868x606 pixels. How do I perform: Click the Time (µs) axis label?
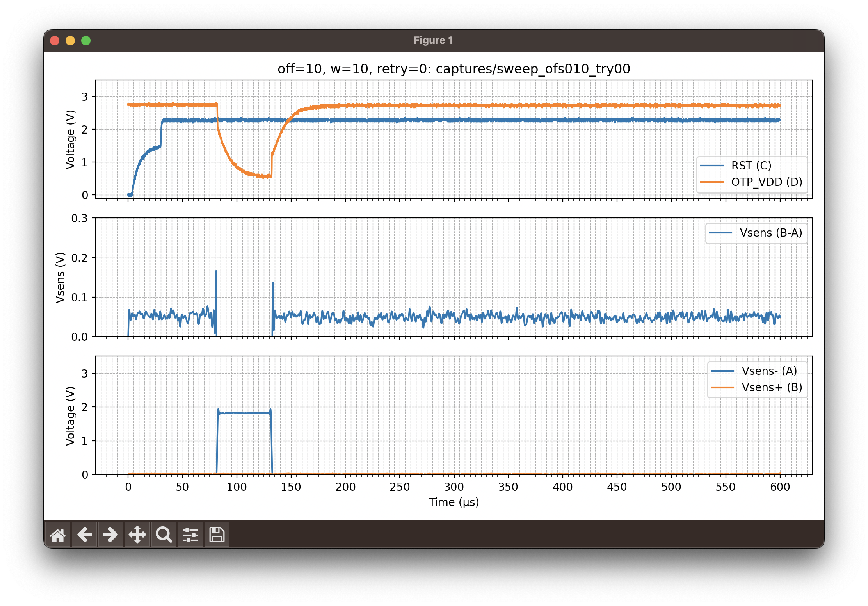point(454,502)
